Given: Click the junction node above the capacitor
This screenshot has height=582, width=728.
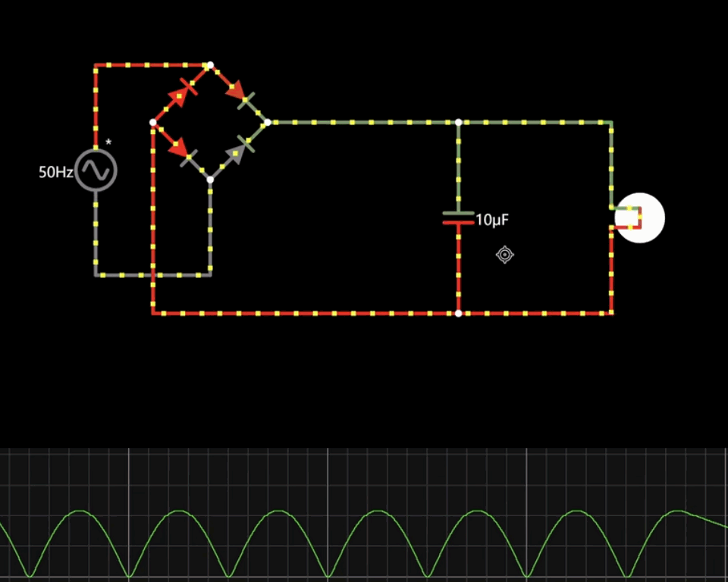Looking at the screenshot, I should (x=458, y=123).
